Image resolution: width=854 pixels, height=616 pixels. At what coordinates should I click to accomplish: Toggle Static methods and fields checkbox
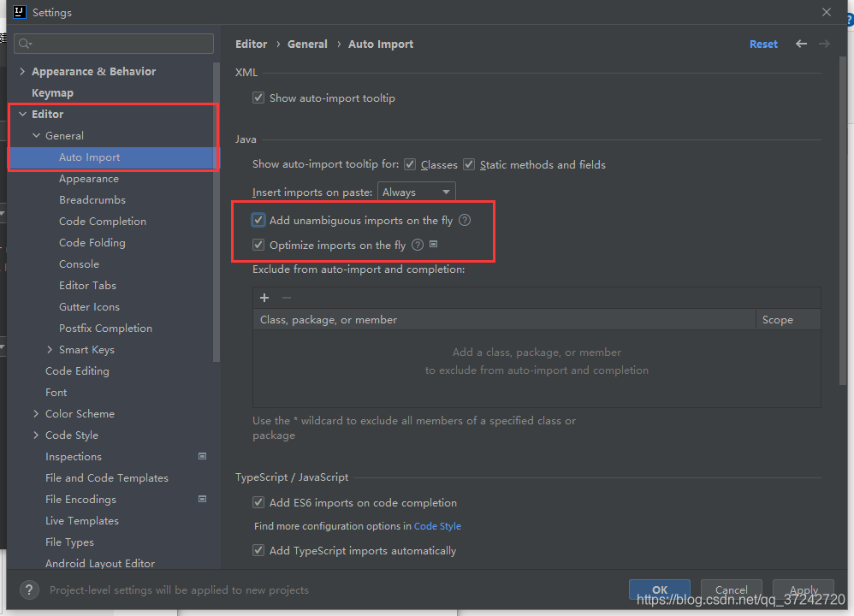469,164
